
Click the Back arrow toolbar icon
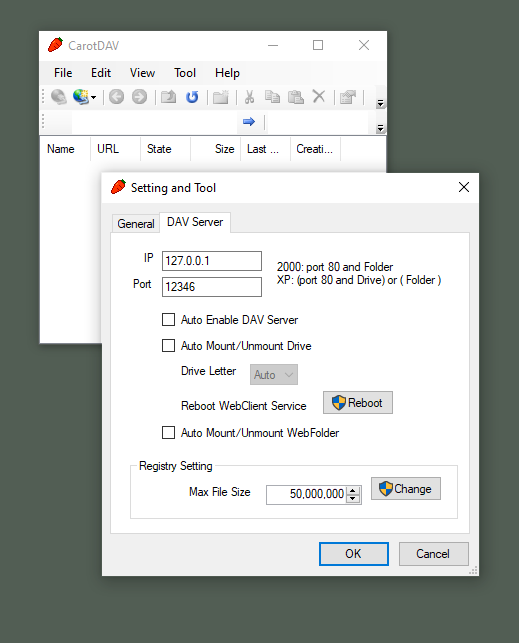click(x=116, y=97)
